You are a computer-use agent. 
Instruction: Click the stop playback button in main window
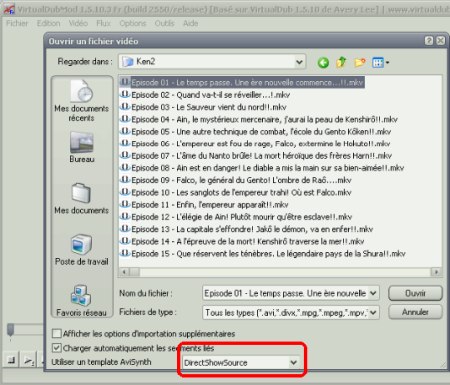[x=11, y=360]
